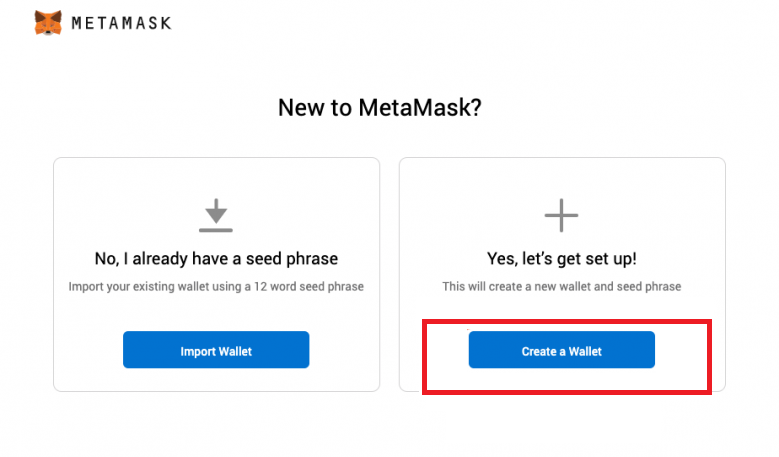Click the METAMASK wordmark in the header
779x457 pixels.
coord(122,23)
